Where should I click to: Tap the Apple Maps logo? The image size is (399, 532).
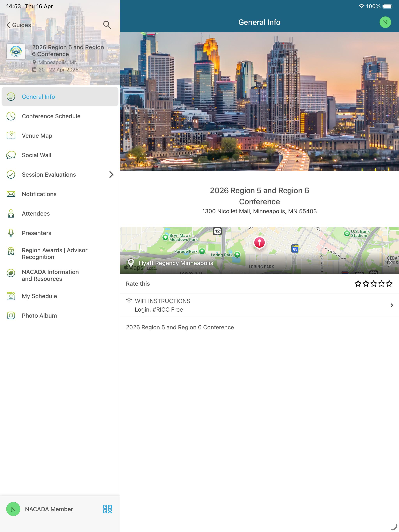(134, 268)
